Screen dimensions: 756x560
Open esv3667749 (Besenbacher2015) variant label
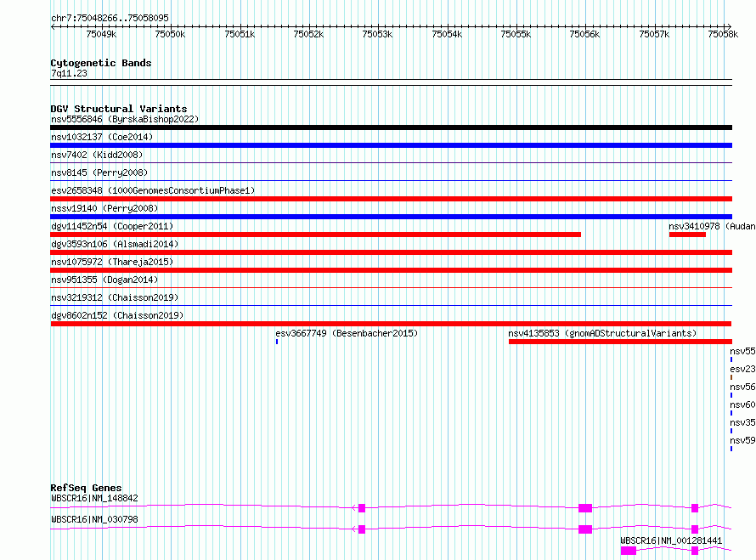(x=347, y=333)
